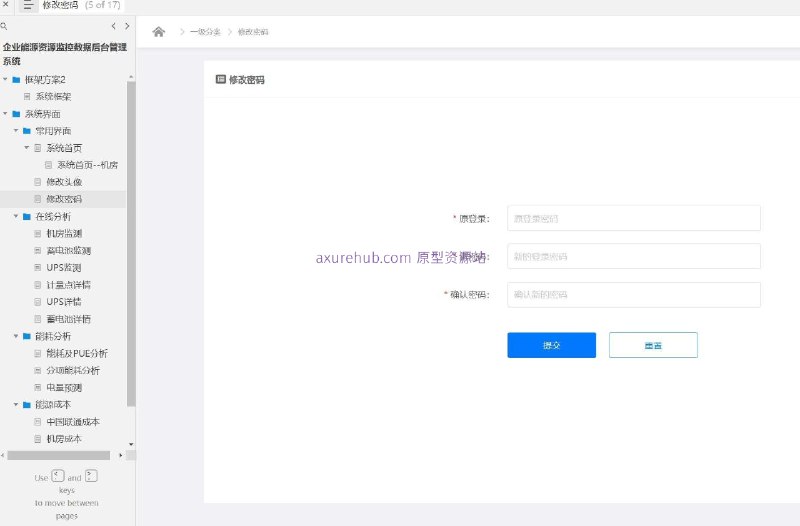
Task: Click the sidebar horizontal scrollbar thumb
Action: click(x=59, y=455)
